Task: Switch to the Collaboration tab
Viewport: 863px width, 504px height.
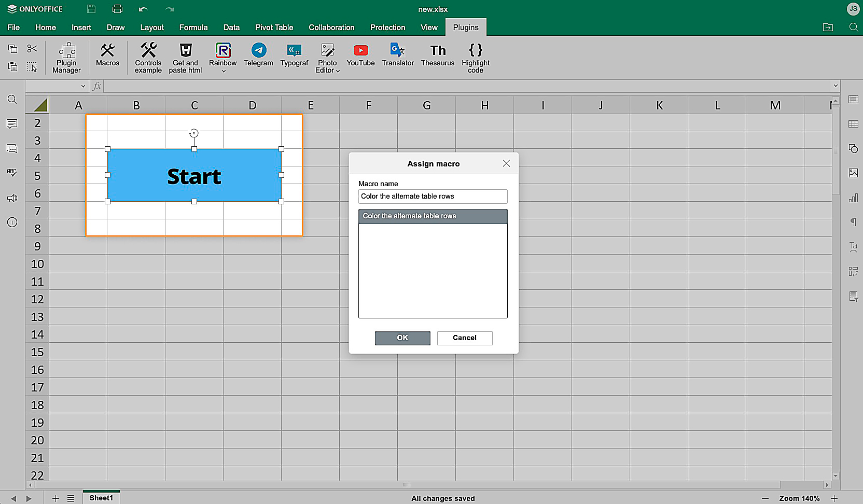Action: (x=331, y=27)
